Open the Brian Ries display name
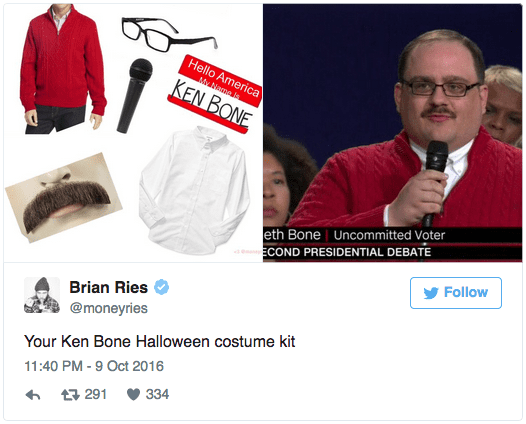This screenshot has width=526, height=424. tap(108, 287)
